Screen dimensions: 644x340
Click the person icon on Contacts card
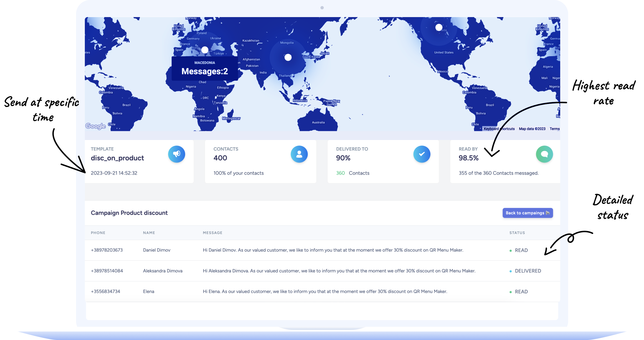[299, 154]
